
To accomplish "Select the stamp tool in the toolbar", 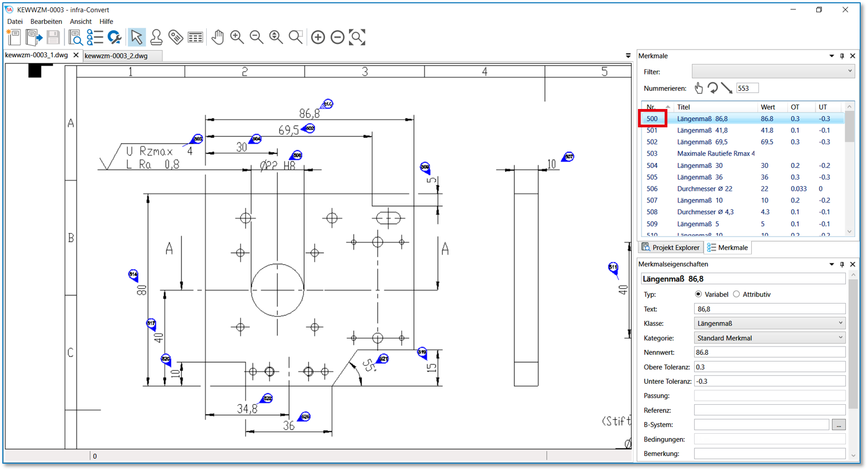I will coord(156,37).
